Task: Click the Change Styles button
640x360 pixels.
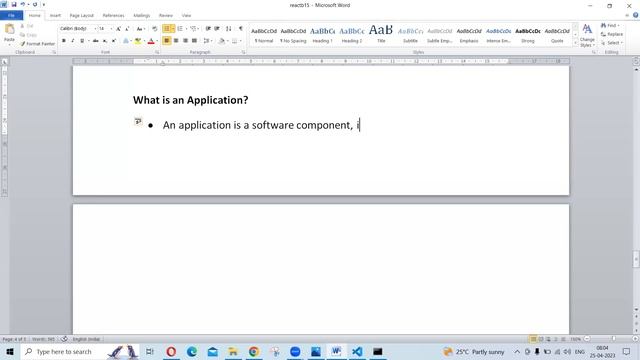Action: pyautogui.click(x=587, y=36)
